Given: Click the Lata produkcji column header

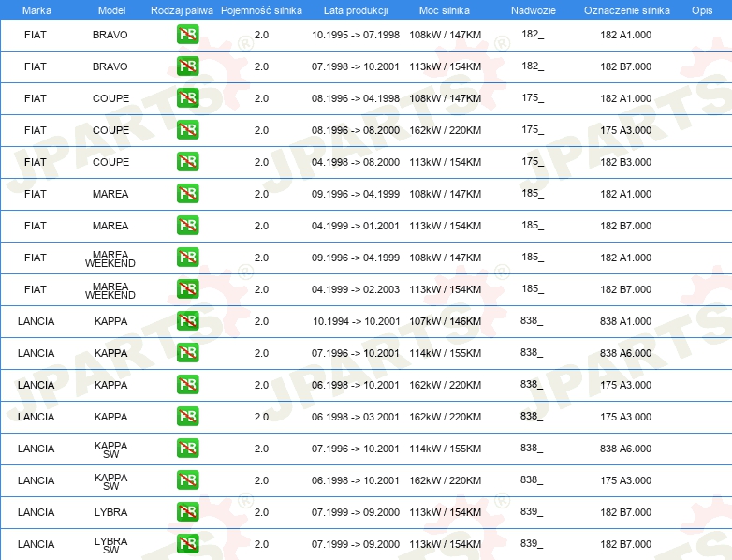Looking at the screenshot, I should tap(356, 10).
